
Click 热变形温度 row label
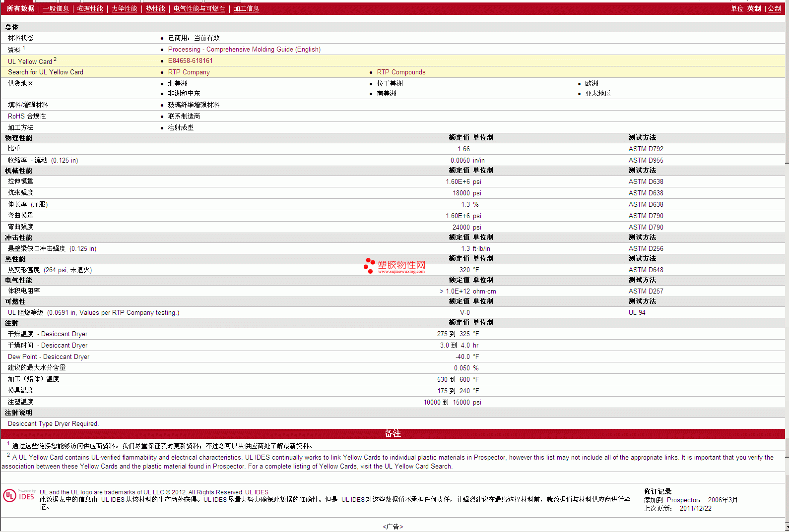(50, 270)
